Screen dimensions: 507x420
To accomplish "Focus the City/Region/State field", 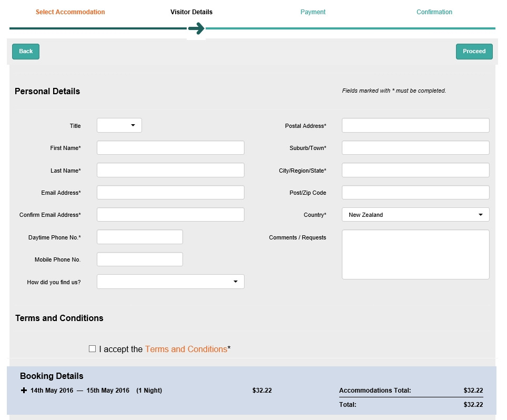I will pyautogui.click(x=415, y=170).
